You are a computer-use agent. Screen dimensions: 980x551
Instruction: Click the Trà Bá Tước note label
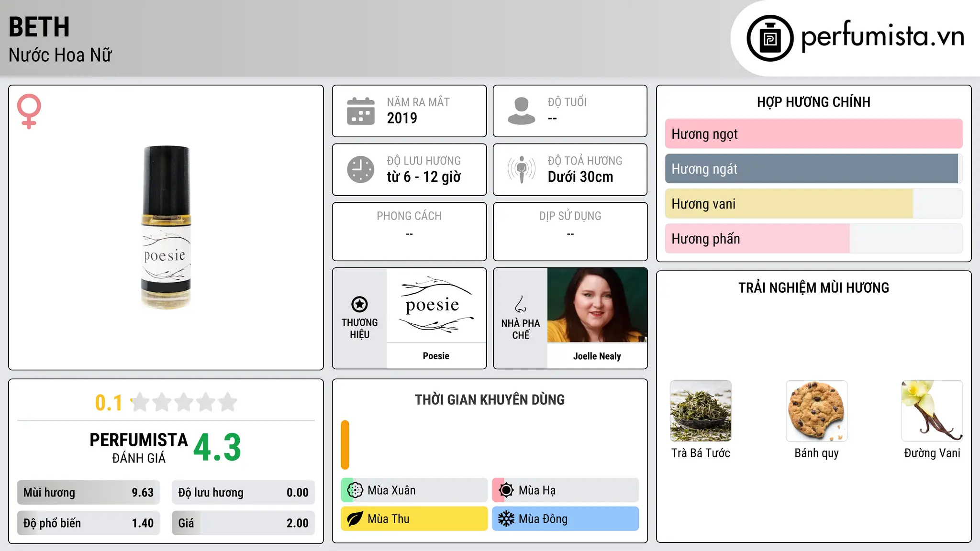coord(701,453)
